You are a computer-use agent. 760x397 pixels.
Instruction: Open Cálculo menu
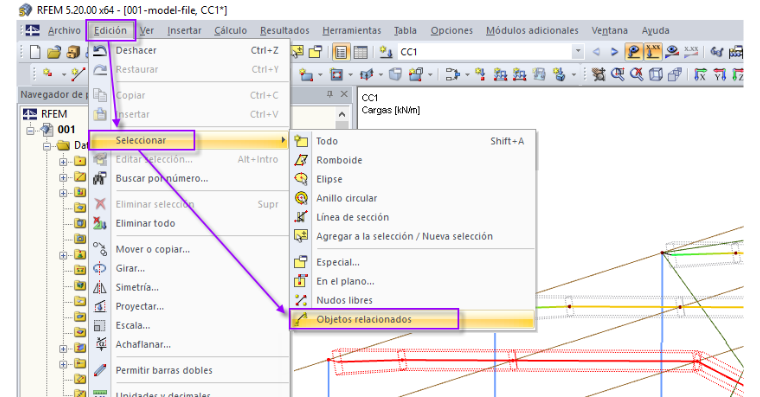(x=231, y=31)
